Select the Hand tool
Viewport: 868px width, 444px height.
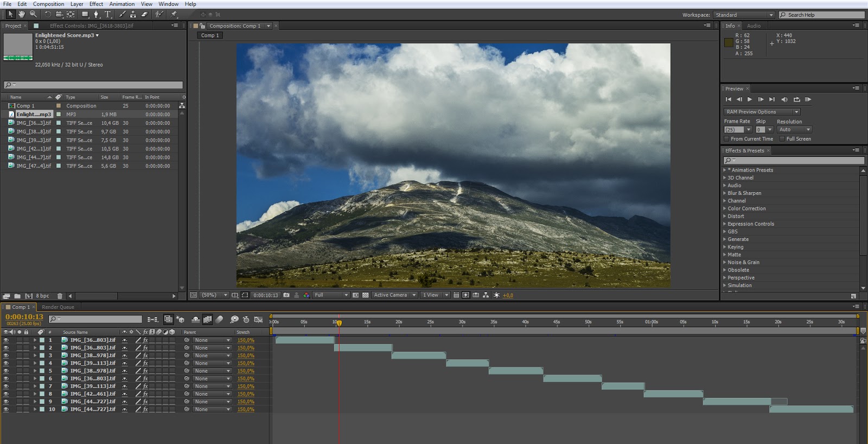pos(22,15)
